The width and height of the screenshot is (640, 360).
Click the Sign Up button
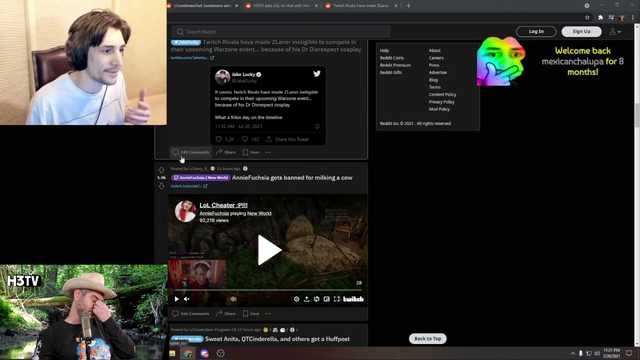[581, 31]
